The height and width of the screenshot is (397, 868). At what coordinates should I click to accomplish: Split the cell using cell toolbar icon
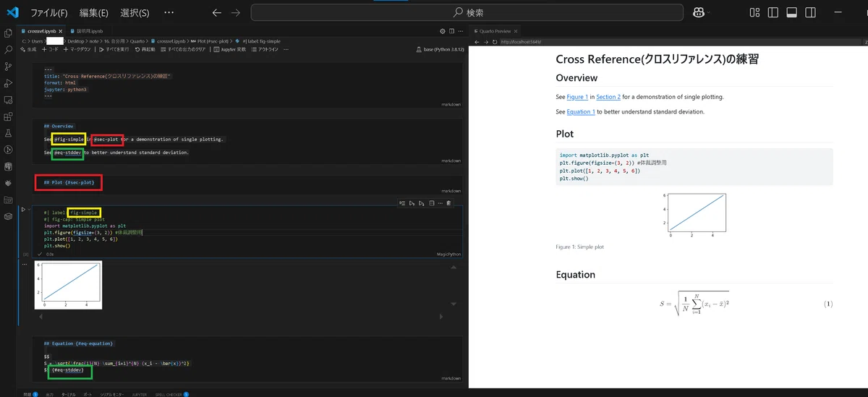431,203
